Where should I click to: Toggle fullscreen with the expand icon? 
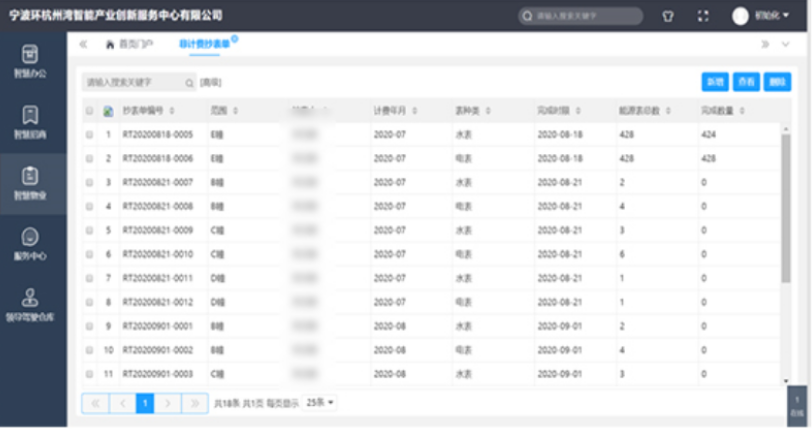(703, 16)
